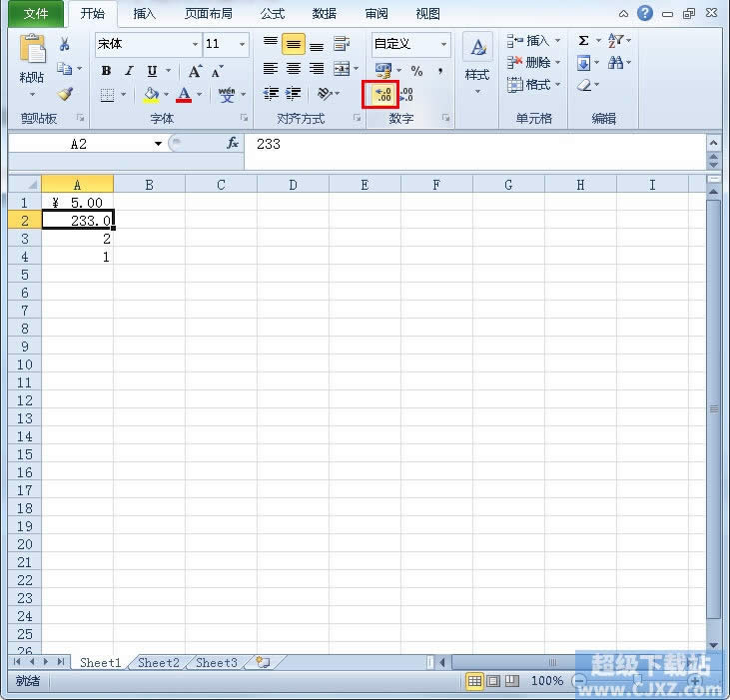Expand the Name Box dropdown arrow
This screenshot has width=730, height=700.
click(159, 144)
